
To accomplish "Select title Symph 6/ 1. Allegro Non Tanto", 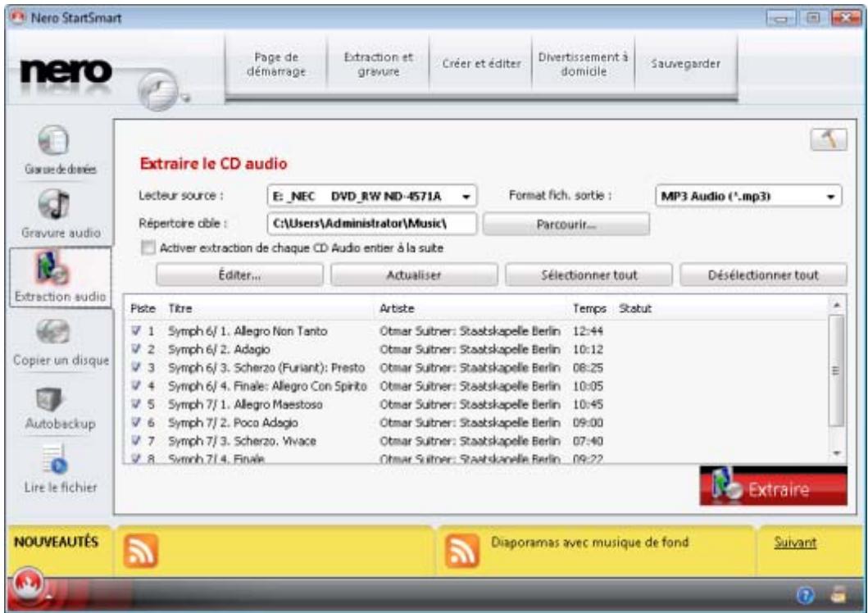I will coord(248,331).
